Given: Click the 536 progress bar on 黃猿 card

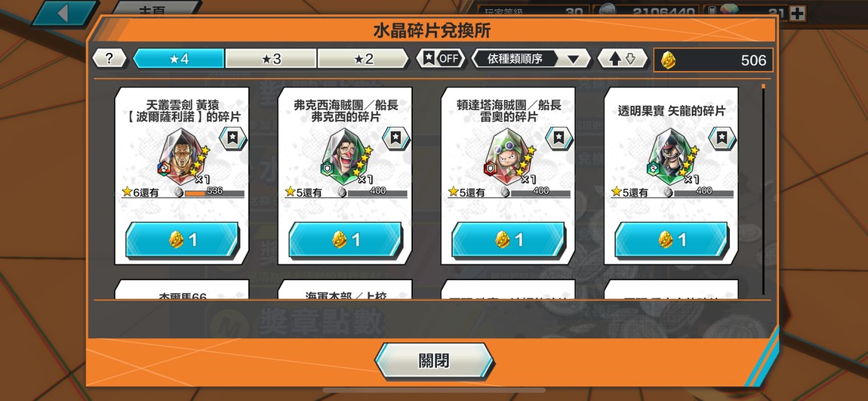Looking at the screenshot, I should pyautogui.click(x=214, y=192).
